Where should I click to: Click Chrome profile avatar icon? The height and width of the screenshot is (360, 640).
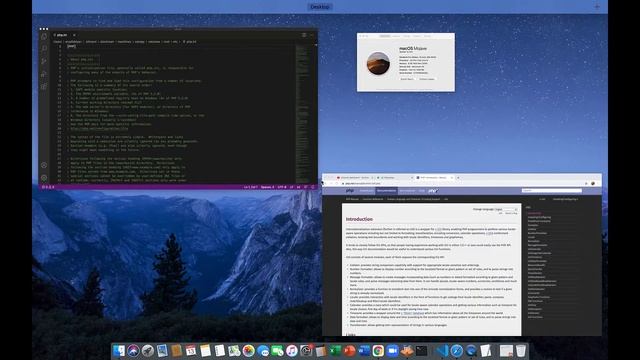pos(593,184)
